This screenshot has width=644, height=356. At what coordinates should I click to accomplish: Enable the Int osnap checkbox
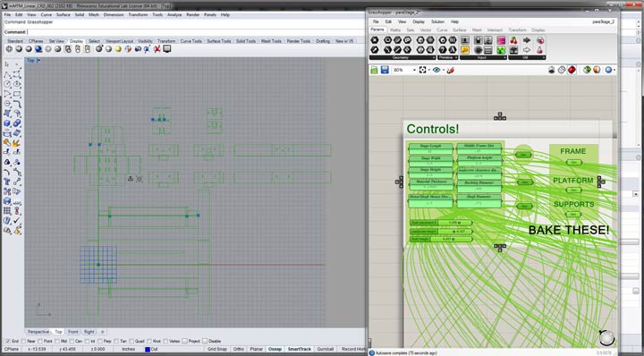pyautogui.click(x=87, y=341)
